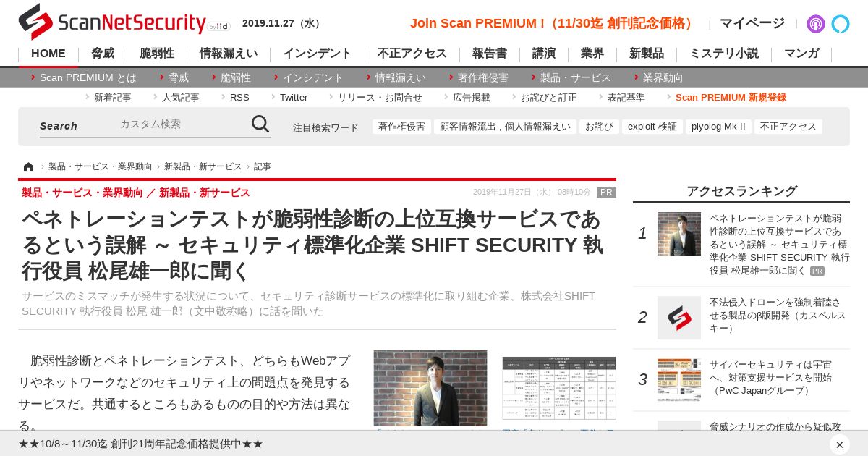Click breadcrumb 新製品・新サービス
The image size is (868, 456).
click(x=203, y=166)
